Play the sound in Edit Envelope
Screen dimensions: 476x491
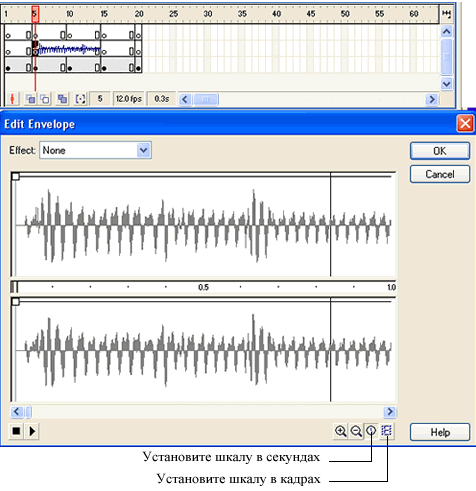(32, 431)
